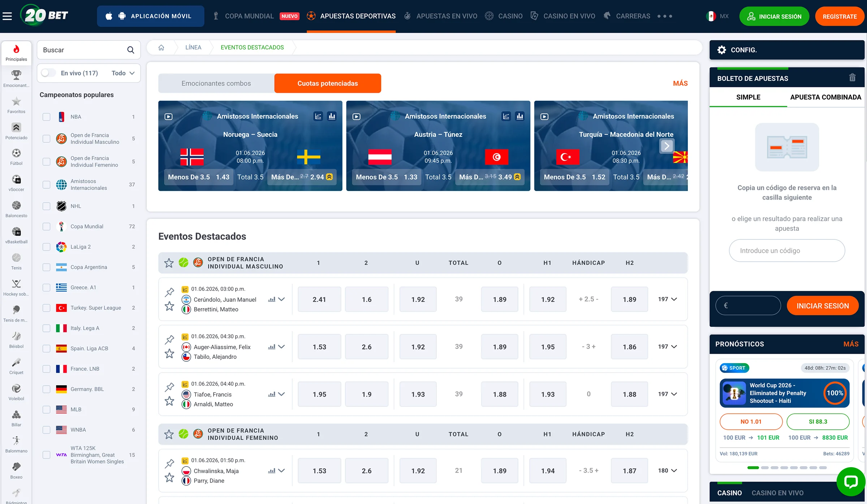Expand stats chevron for Cerúndolo match
The image size is (867, 504).
[x=282, y=299]
